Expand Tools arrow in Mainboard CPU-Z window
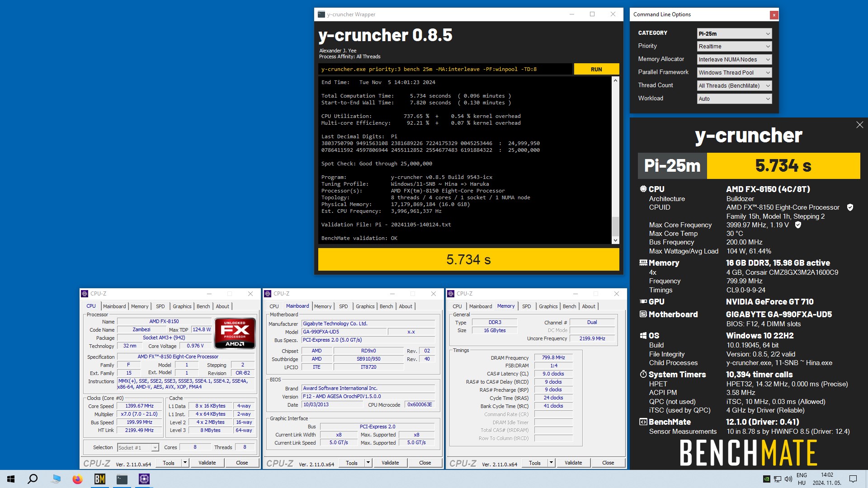The width and height of the screenshot is (868, 488). pyautogui.click(x=368, y=463)
